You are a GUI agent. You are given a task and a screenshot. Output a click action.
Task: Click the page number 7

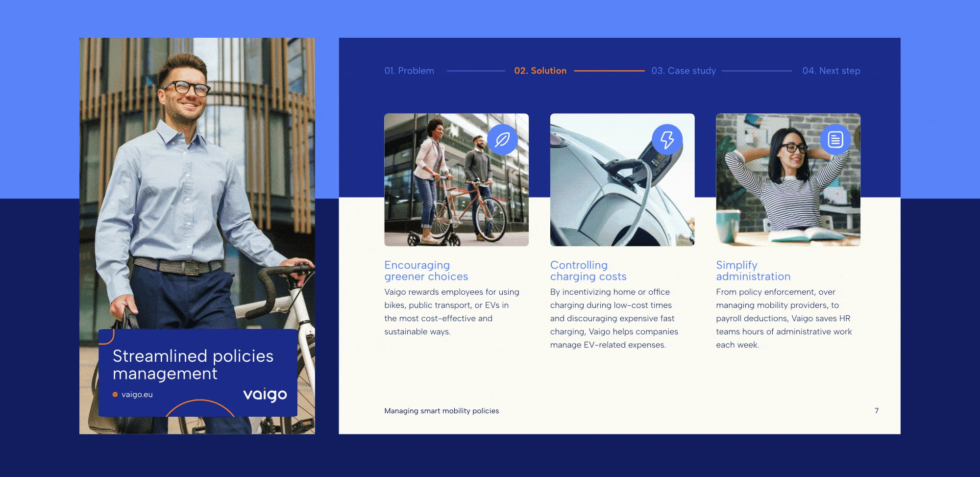(x=877, y=411)
